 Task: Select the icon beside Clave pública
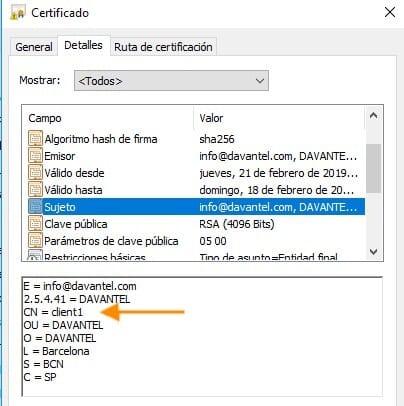coord(35,224)
